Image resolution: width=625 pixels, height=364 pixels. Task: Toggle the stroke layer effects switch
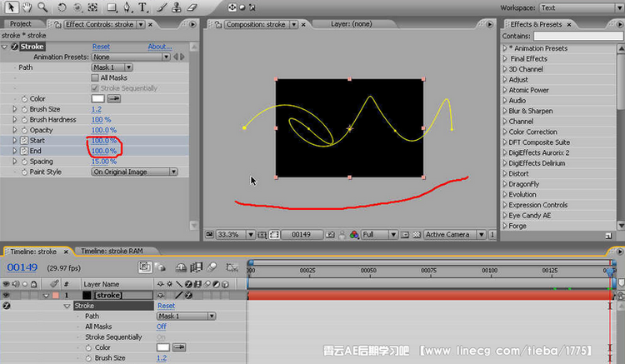188,295
